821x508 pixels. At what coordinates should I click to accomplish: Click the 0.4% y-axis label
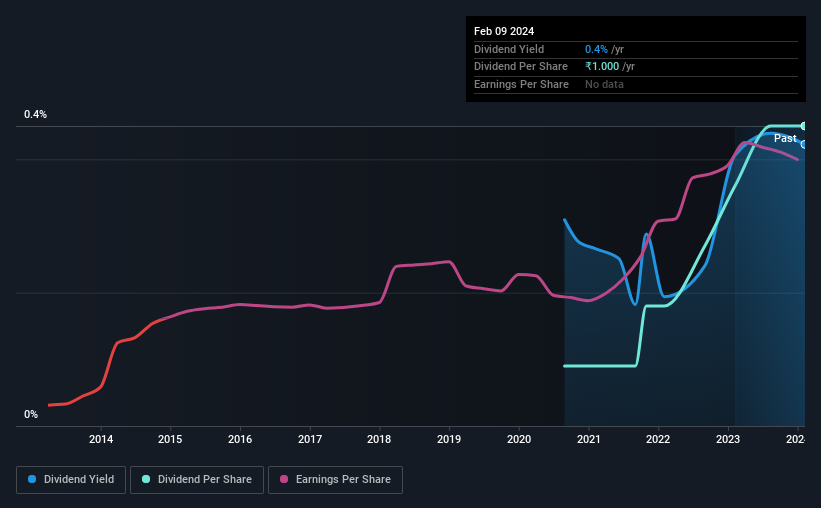pos(35,114)
